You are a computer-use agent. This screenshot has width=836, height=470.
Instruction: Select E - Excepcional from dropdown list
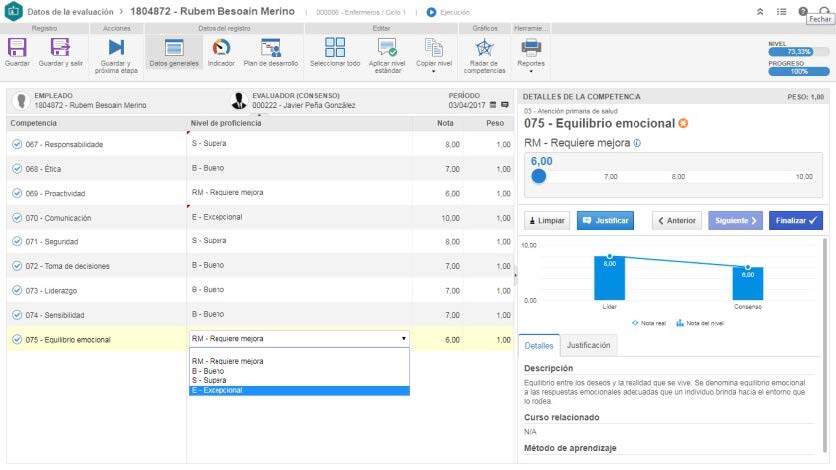[x=217, y=390]
